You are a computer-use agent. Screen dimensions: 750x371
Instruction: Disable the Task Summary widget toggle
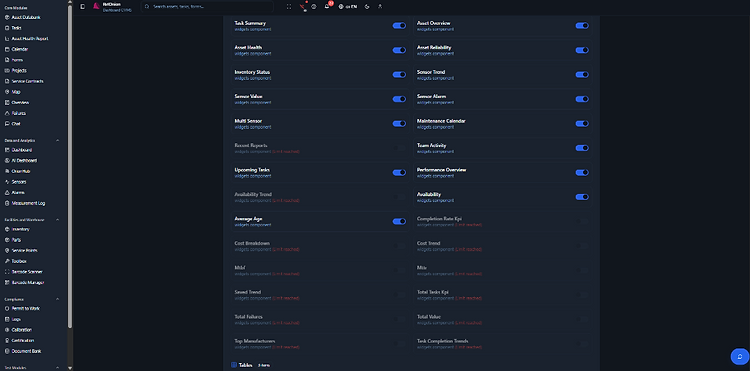pyautogui.click(x=399, y=26)
